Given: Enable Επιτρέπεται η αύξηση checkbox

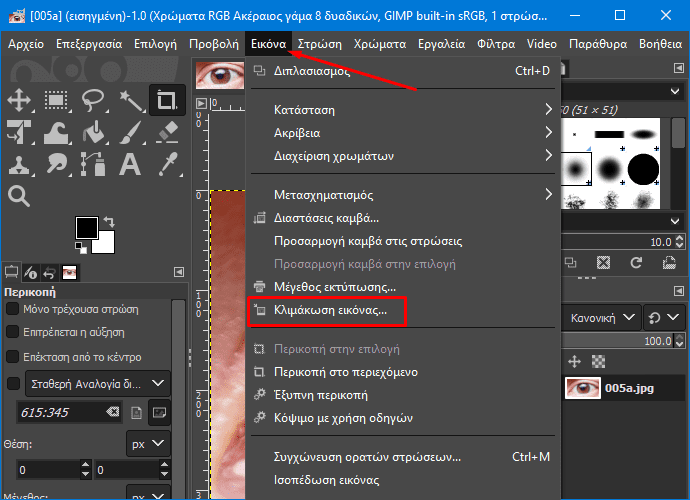Looking at the screenshot, I should [12, 332].
